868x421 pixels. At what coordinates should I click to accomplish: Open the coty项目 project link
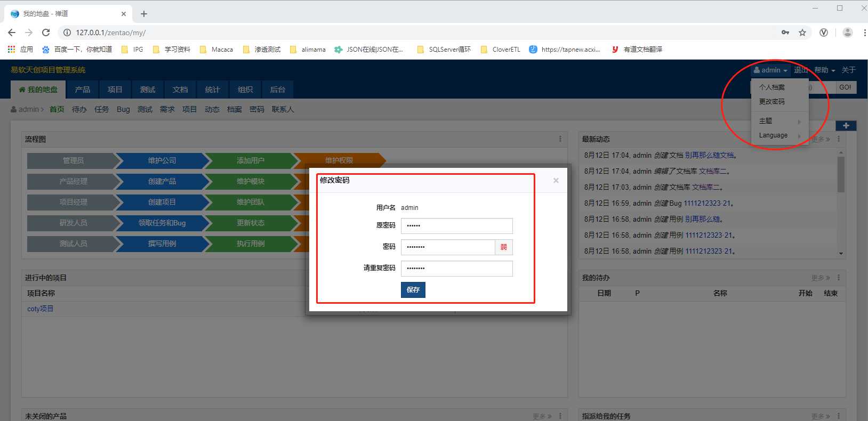click(41, 309)
